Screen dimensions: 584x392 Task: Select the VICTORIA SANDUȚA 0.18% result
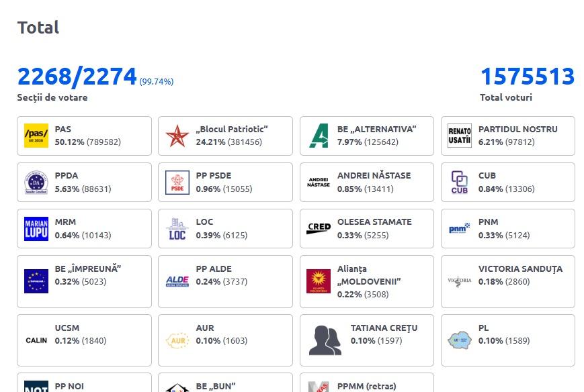pos(504,281)
